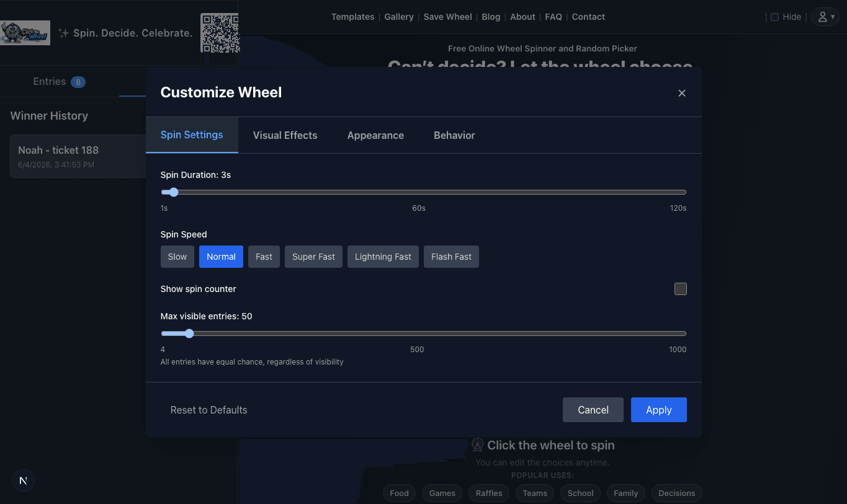Select the School popular use chip

point(581,493)
